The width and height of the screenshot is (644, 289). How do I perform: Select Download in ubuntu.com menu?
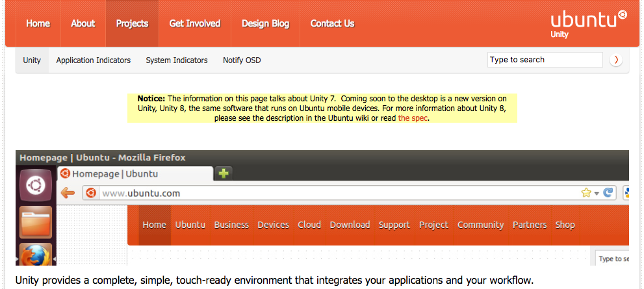(350, 225)
